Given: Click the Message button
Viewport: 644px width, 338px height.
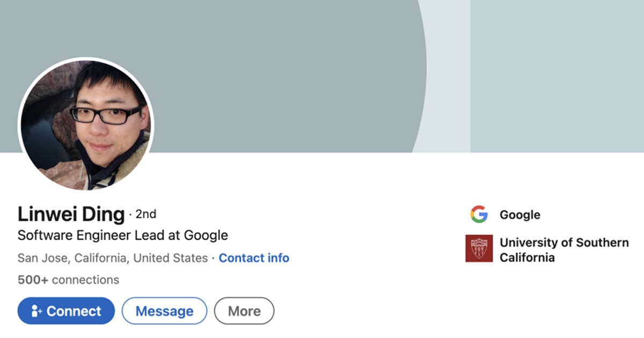Looking at the screenshot, I should click(x=164, y=311).
